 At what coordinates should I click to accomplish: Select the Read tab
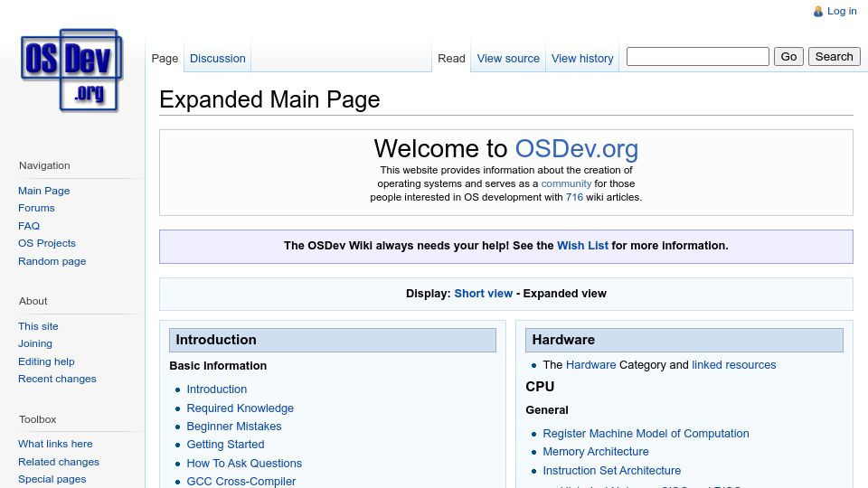pyautogui.click(x=451, y=58)
